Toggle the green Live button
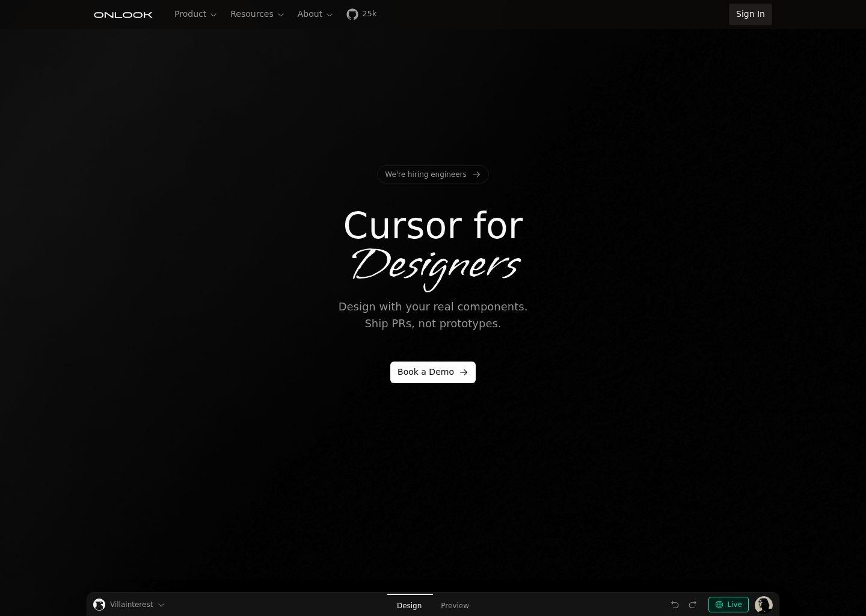Image resolution: width=866 pixels, height=616 pixels. 728,605
